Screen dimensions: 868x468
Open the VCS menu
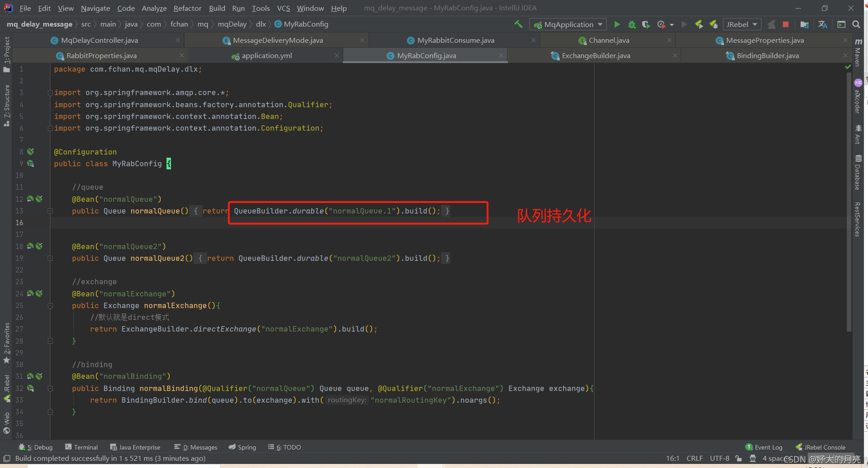pos(283,8)
